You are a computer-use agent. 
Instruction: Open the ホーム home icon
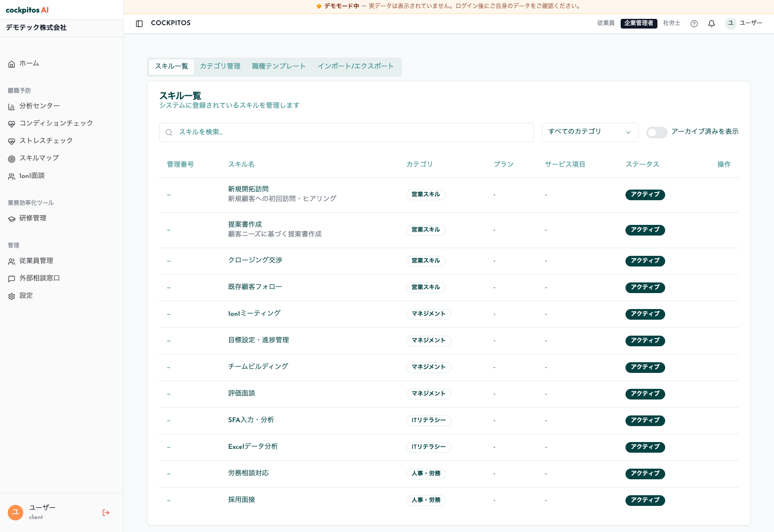point(12,64)
